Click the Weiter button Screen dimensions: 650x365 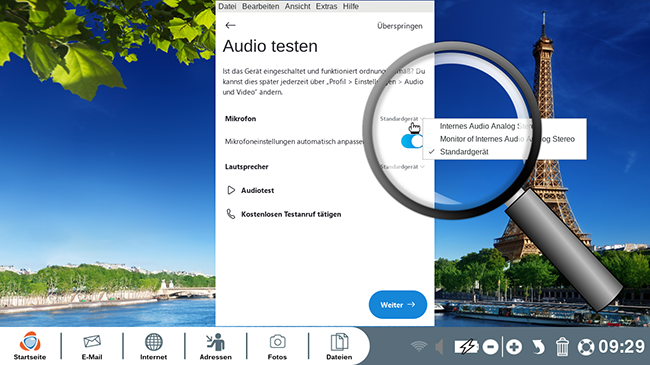(398, 304)
